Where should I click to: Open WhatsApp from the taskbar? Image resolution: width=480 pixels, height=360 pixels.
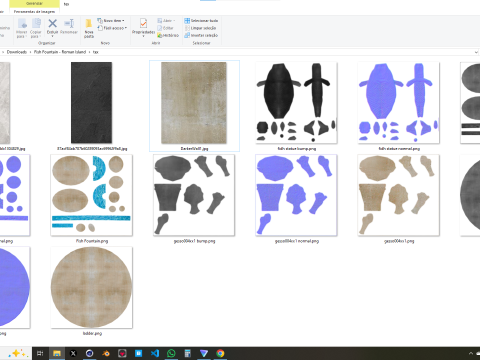click(171, 353)
